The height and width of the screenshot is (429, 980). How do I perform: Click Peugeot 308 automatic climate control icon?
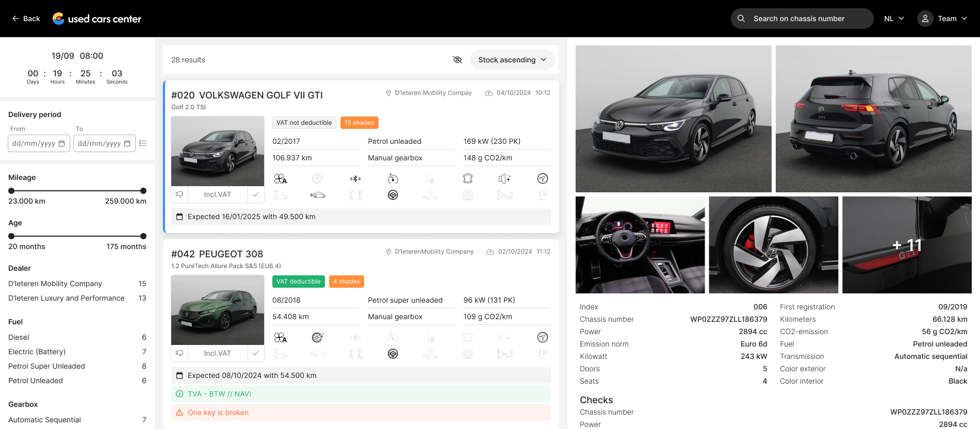[x=280, y=338]
